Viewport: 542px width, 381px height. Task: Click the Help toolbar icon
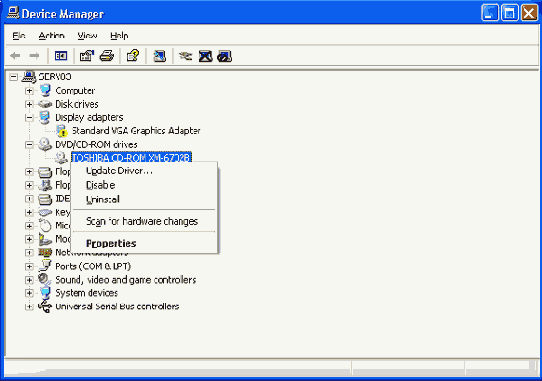(x=133, y=56)
